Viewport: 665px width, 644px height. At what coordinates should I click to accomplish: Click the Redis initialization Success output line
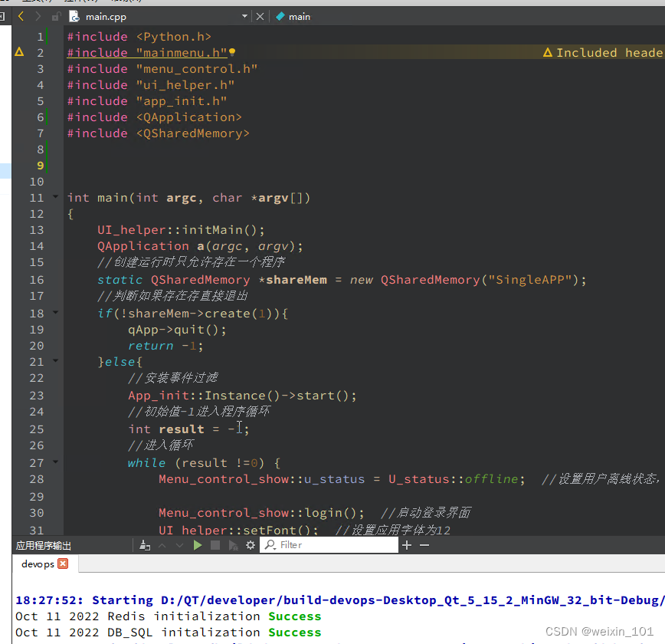[169, 616]
